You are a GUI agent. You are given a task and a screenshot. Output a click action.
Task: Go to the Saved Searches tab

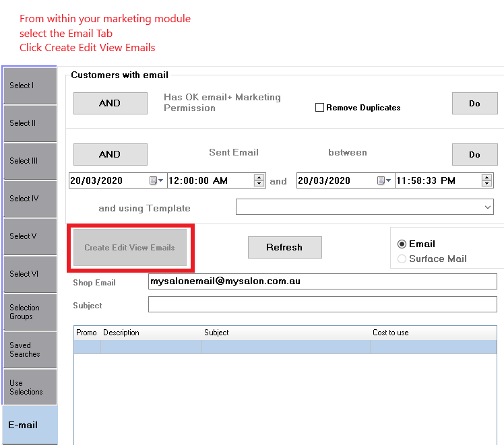[29, 349]
